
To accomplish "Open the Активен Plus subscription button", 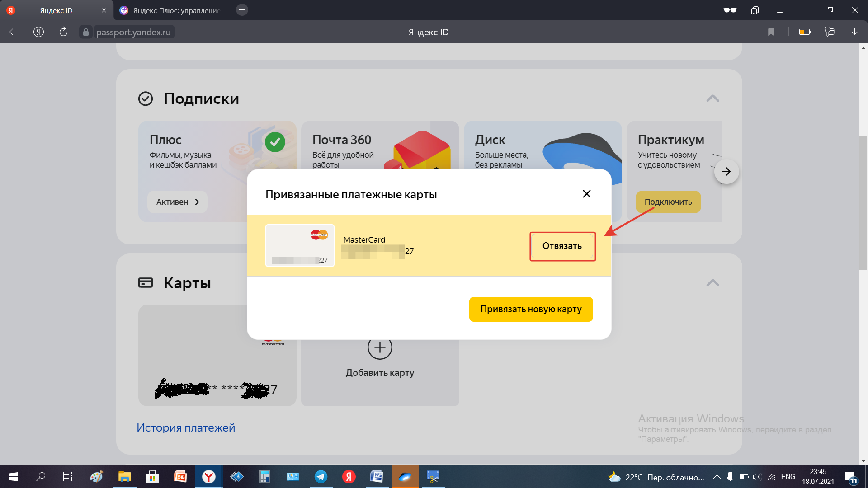I will tap(177, 202).
